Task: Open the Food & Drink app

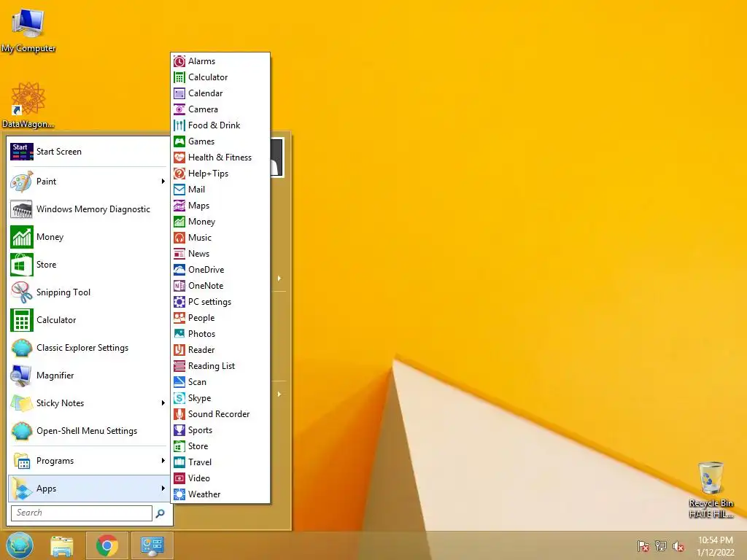Action: coord(220,125)
